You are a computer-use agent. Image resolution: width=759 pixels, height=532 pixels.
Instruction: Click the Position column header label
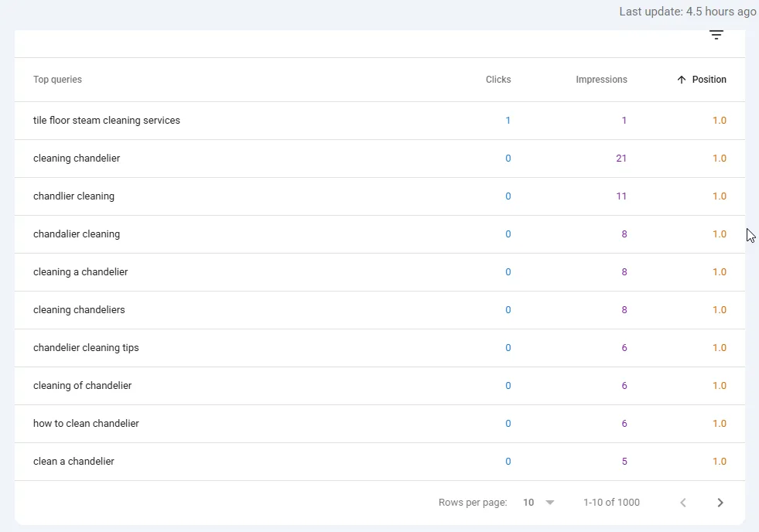(x=709, y=80)
